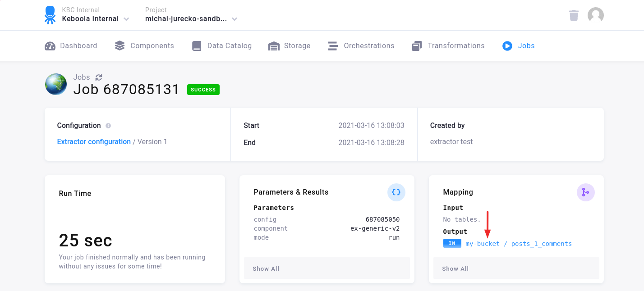The height and width of the screenshot is (291, 644).
Task: Select the component value ex-generic-v2
Action: (375, 228)
